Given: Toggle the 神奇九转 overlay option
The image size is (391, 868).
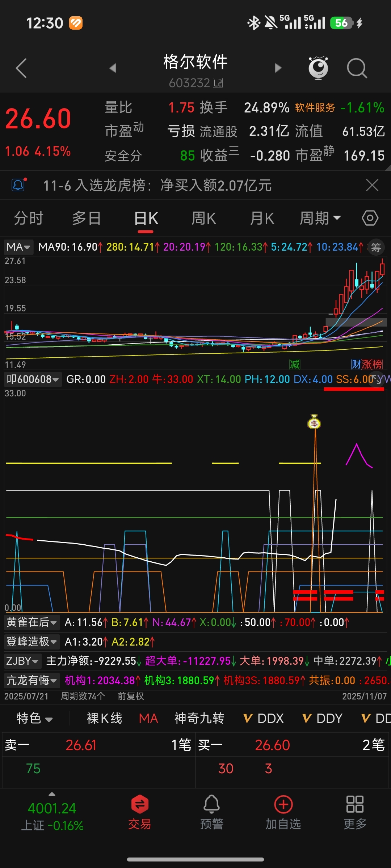Looking at the screenshot, I should (x=199, y=718).
